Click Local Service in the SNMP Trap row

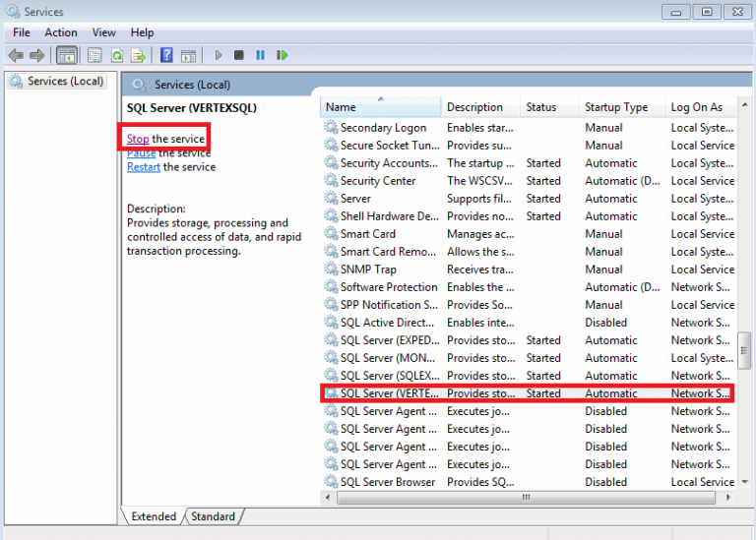[x=703, y=270]
